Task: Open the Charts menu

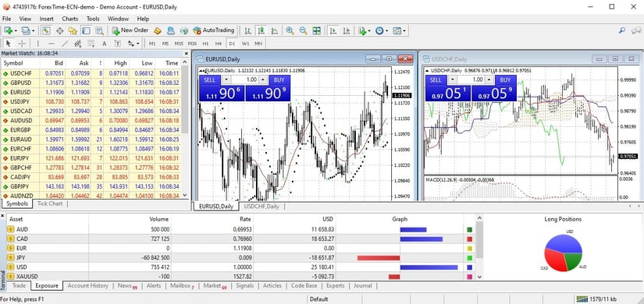Action: pyautogui.click(x=69, y=19)
